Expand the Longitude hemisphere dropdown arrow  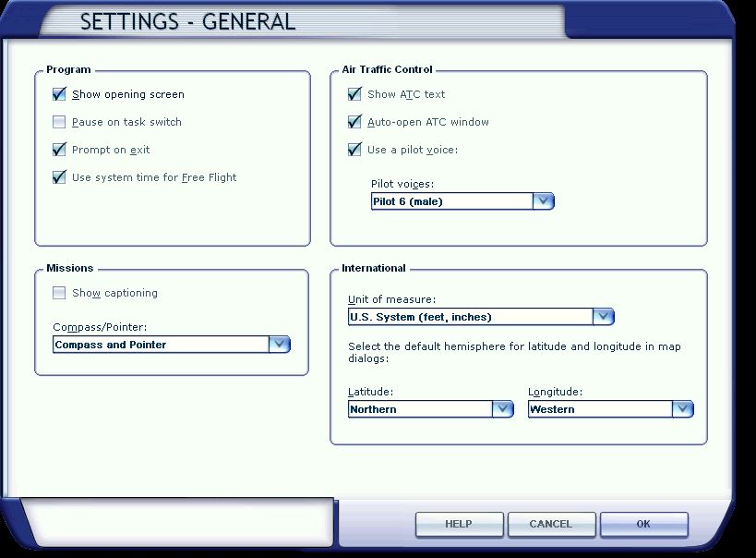tap(683, 409)
